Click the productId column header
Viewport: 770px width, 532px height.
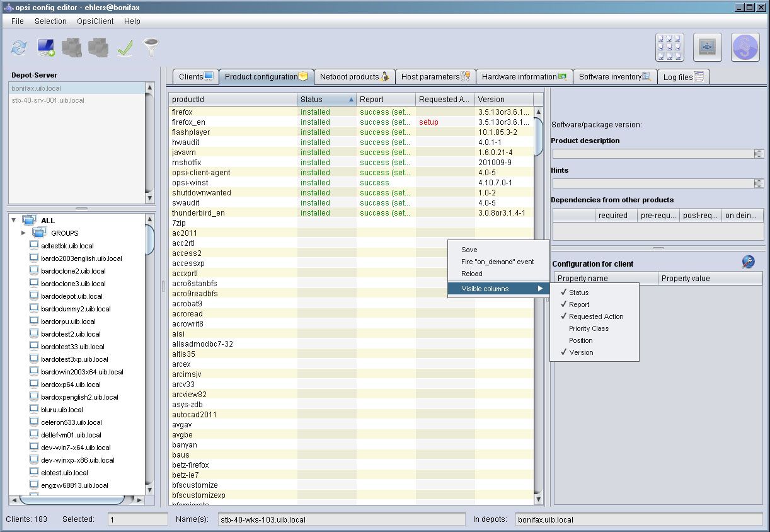(233, 100)
